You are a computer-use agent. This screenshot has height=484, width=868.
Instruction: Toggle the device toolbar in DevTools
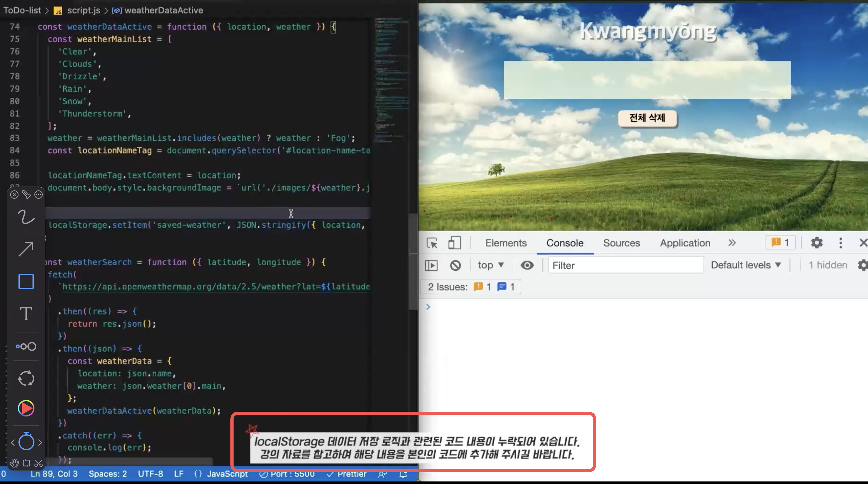coord(454,243)
